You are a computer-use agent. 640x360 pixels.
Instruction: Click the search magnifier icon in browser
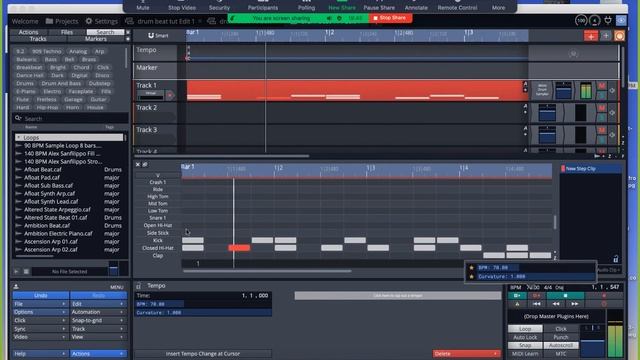(x=18, y=118)
